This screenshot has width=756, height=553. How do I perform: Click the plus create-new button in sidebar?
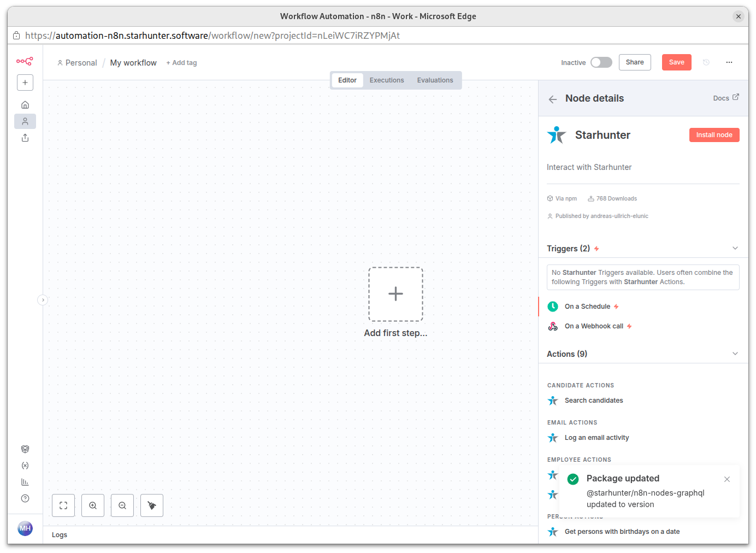click(x=25, y=83)
